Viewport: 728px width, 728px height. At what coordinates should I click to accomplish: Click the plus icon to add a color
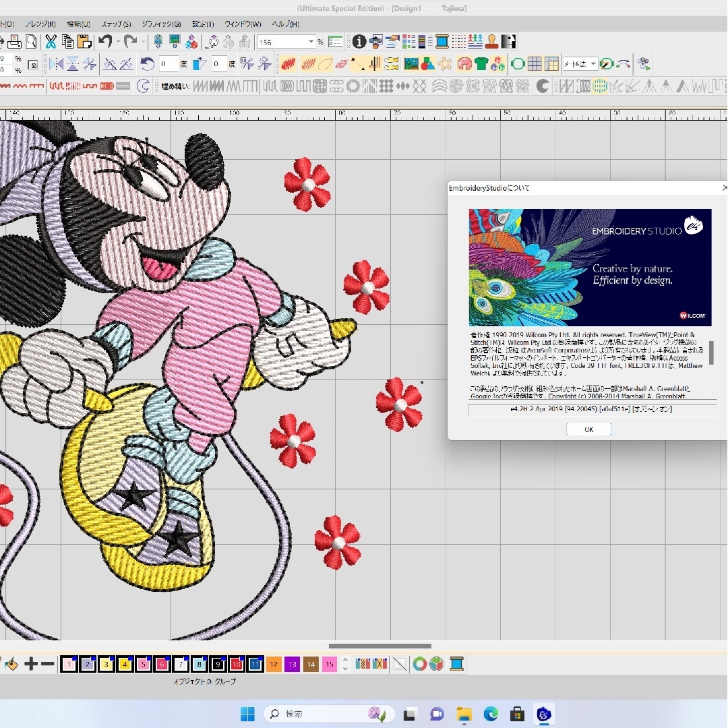point(30,664)
